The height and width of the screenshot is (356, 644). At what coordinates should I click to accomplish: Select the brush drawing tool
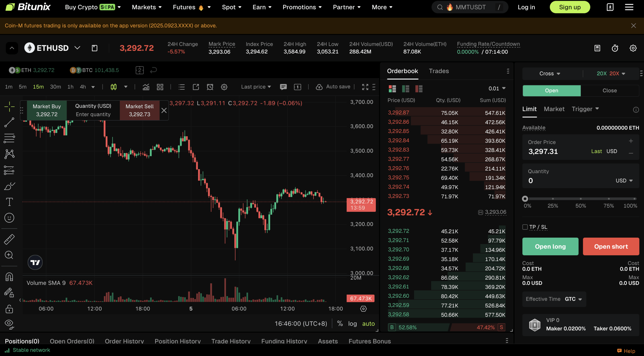click(x=9, y=186)
